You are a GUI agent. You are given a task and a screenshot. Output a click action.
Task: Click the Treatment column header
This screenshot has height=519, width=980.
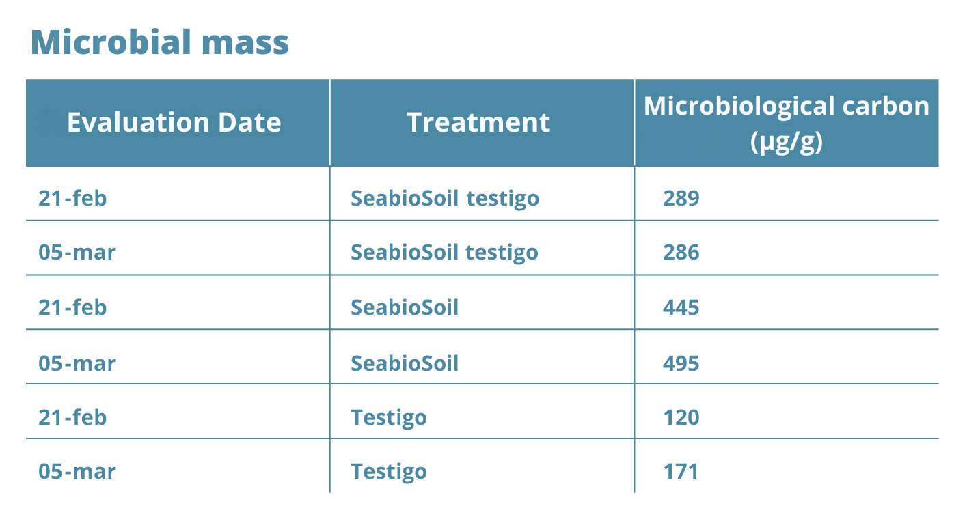pyautogui.click(x=478, y=123)
